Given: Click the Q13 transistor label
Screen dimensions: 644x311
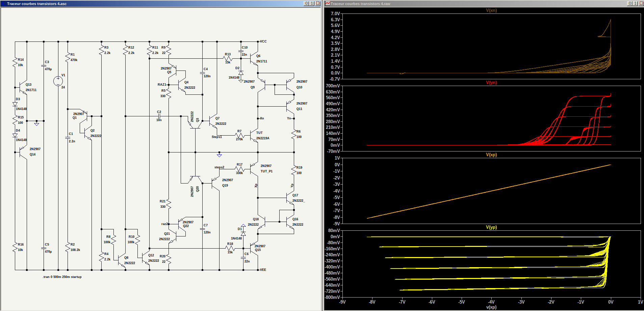Looking at the screenshot, I should (x=29, y=85).
